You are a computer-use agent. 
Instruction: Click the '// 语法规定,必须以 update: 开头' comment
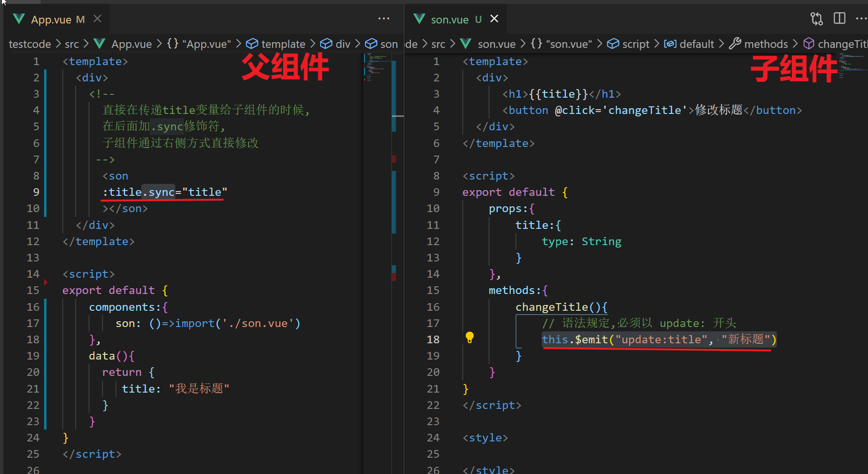click(x=639, y=323)
